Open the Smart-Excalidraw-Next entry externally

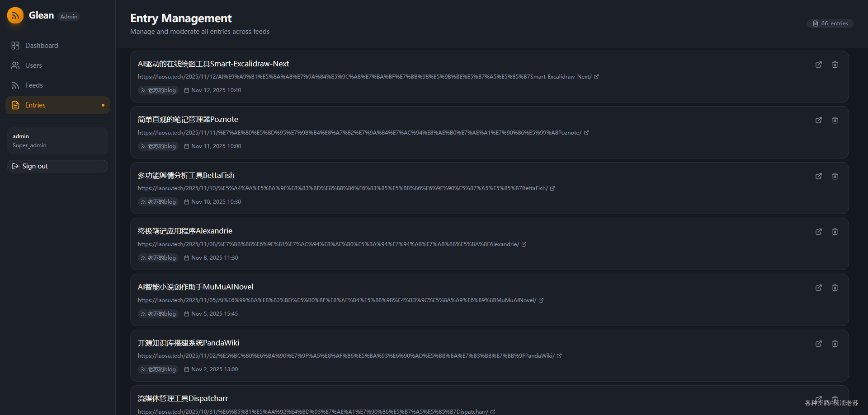(819, 65)
